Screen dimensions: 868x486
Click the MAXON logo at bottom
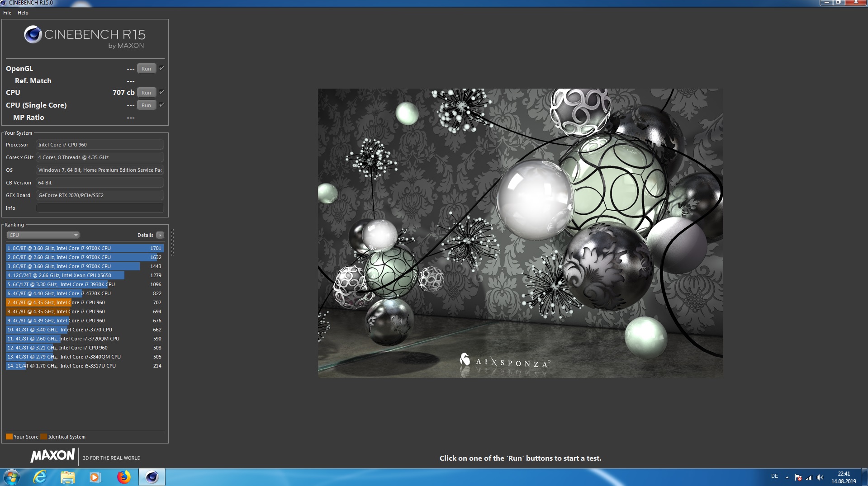[52, 456]
